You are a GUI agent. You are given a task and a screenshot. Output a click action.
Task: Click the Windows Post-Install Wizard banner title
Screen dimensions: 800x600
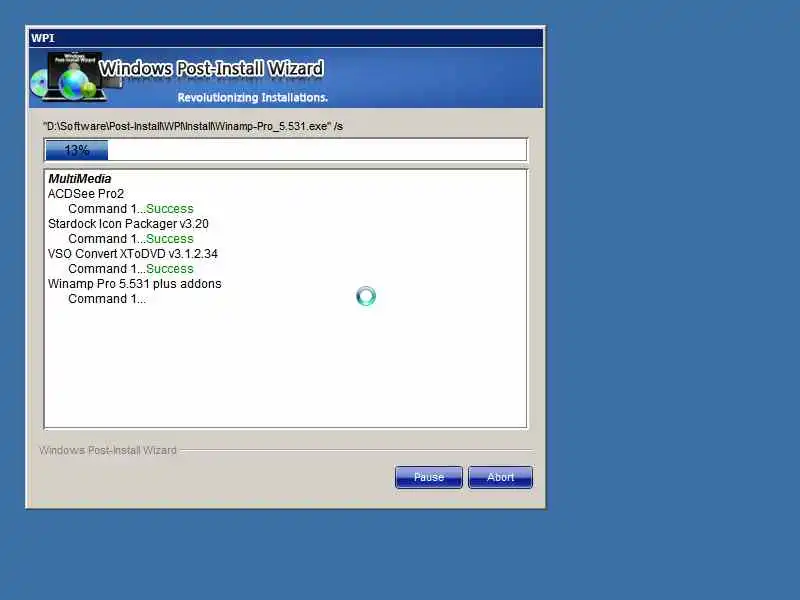point(211,68)
